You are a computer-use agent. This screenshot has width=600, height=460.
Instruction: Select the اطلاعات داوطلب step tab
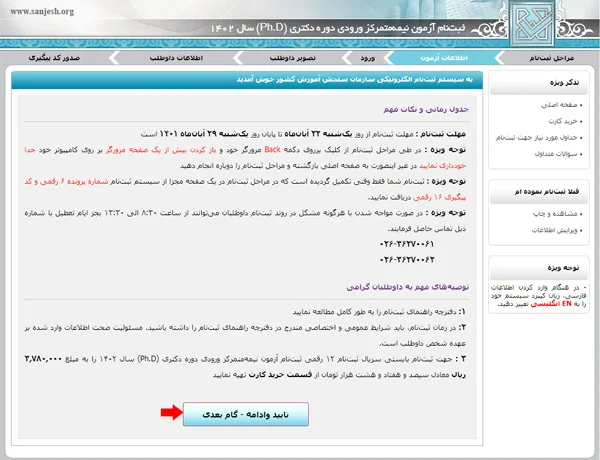(x=176, y=58)
